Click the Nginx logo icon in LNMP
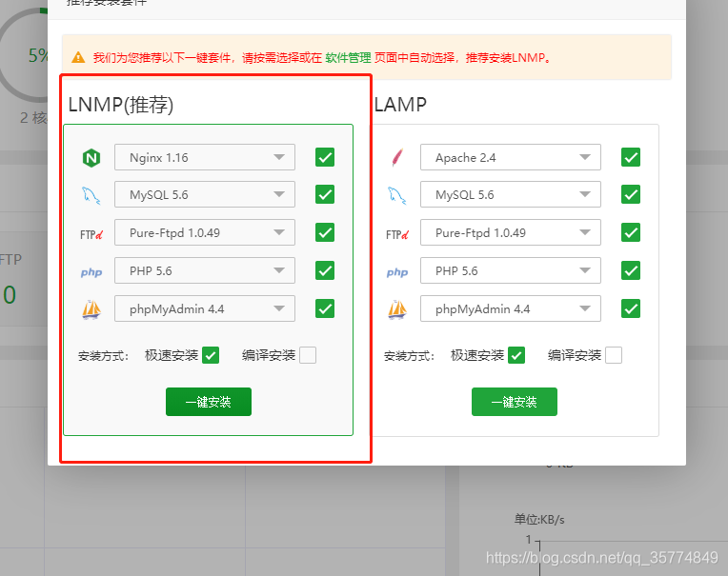The image size is (728, 576). [x=91, y=158]
